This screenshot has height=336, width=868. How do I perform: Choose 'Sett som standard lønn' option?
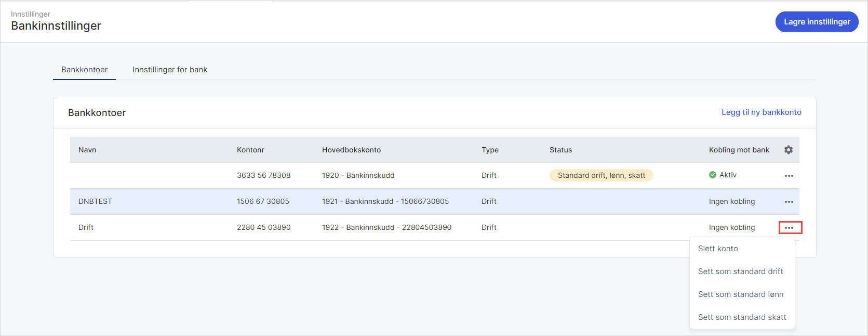[740, 294]
